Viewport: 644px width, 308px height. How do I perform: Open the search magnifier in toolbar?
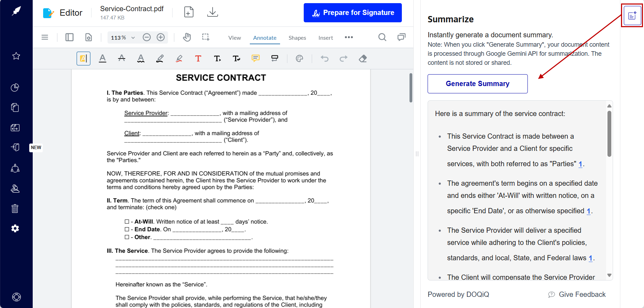[x=382, y=37]
